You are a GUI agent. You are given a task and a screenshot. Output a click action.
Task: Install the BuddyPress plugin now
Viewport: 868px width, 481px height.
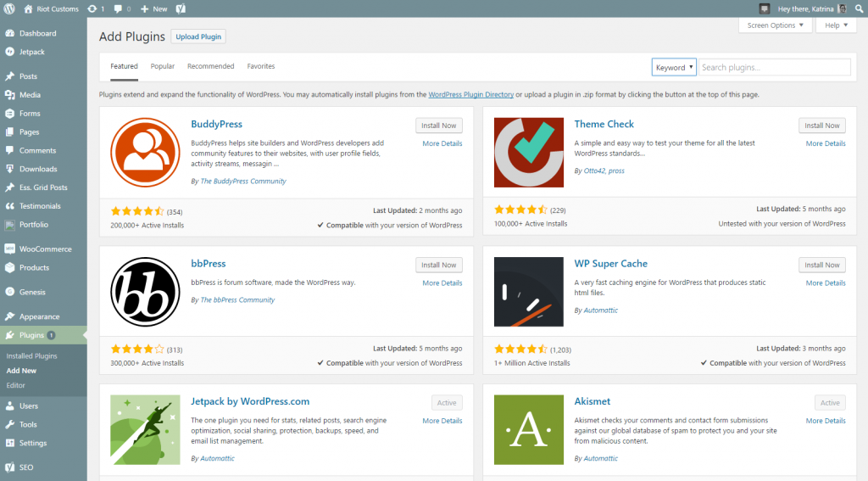pyautogui.click(x=438, y=126)
